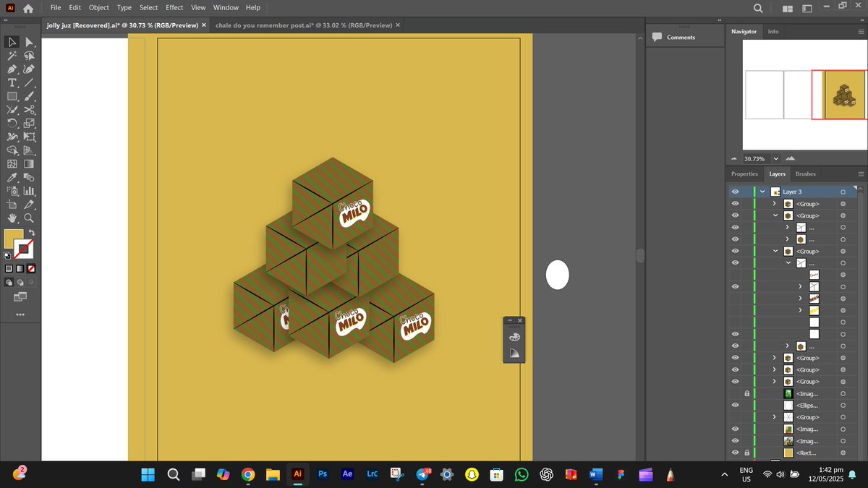This screenshot has height=488, width=868.
Task: Select the Selection tool arrow
Action: point(12,43)
